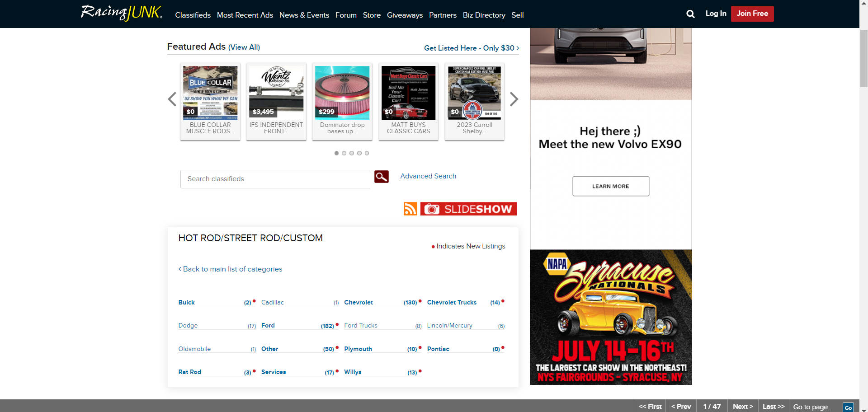Select third carousel page dot
Image resolution: width=868 pixels, height=412 pixels.
(352, 153)
